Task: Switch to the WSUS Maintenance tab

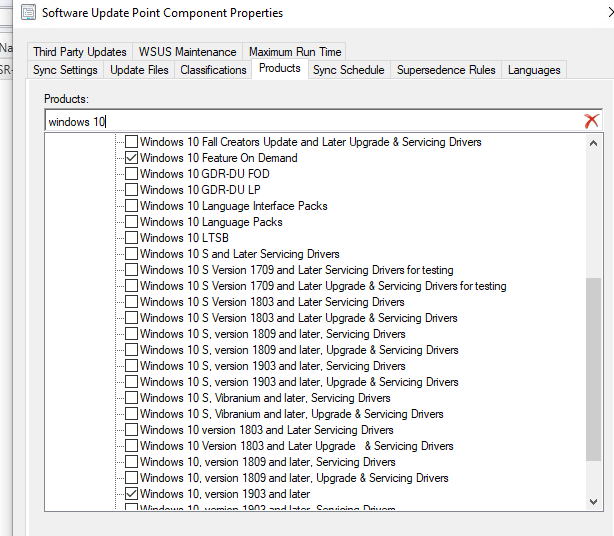Action: point(188,52)
